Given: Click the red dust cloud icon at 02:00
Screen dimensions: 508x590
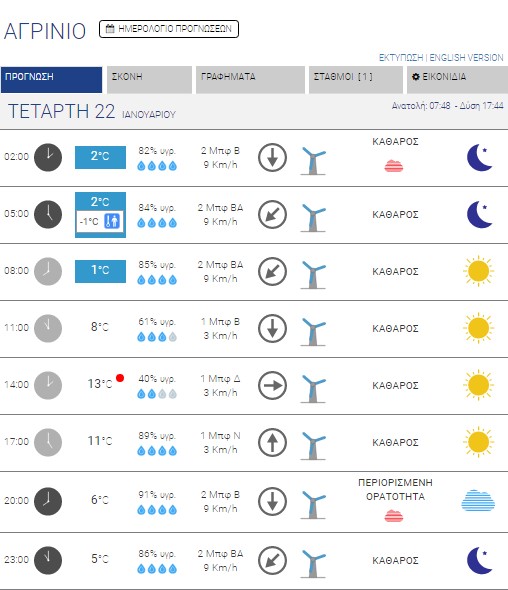Looking at the screenshot, I should pos(394,166).
